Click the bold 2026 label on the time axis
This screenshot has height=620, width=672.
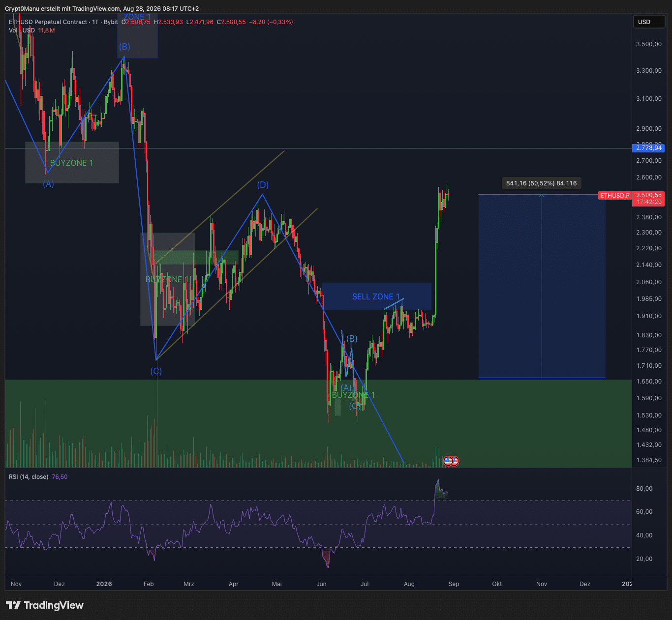104,584
